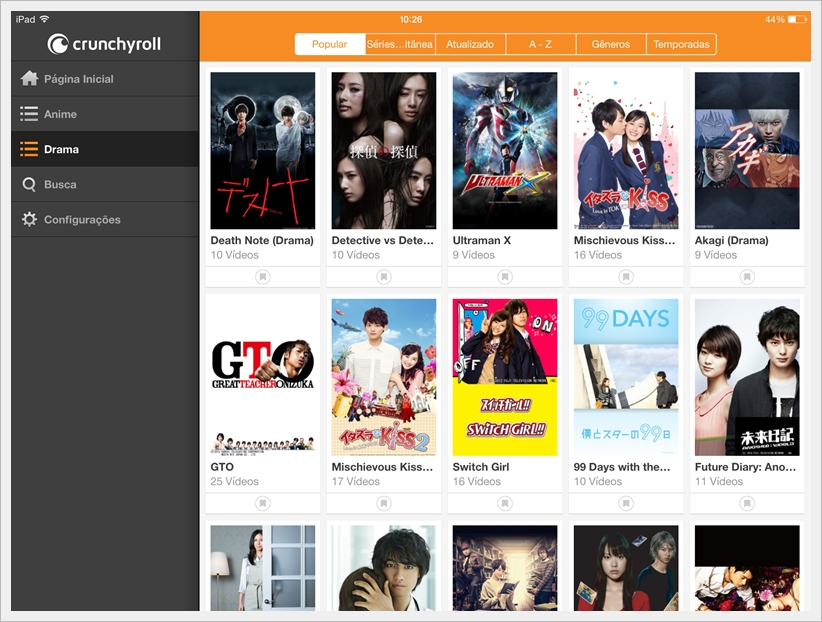Click the 44% battery percentage
This screenshot has width=822, height=622.
click(x=775, y=19)
